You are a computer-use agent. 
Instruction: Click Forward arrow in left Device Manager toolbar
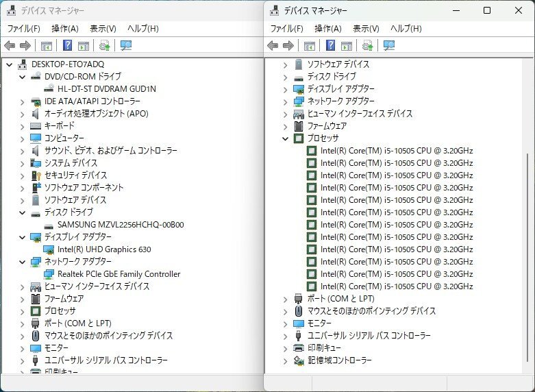pyautogui.click(x=25, y=45)
